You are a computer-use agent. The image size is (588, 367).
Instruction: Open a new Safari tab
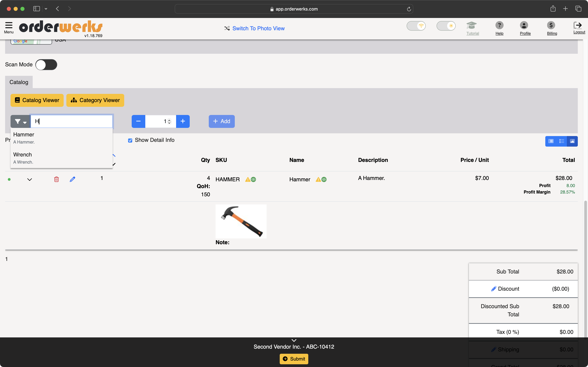[x=565, y=9]
